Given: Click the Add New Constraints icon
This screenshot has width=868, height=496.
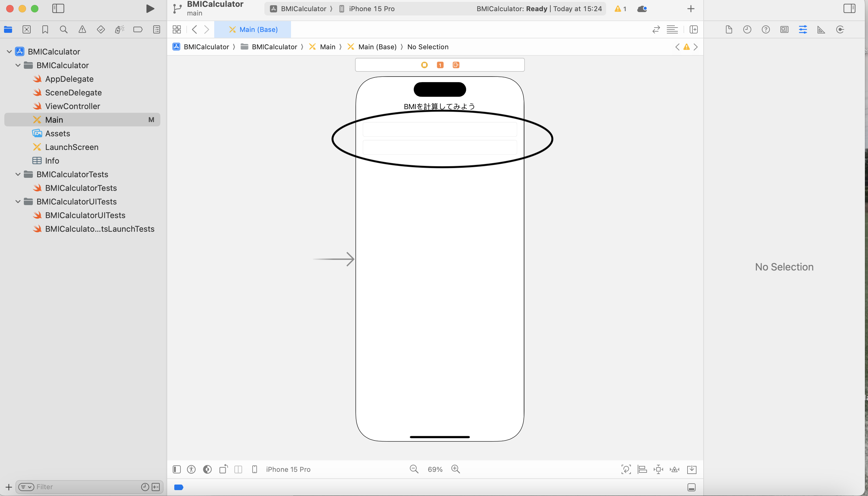Looking at the screenshot, I should click(658, 469).
